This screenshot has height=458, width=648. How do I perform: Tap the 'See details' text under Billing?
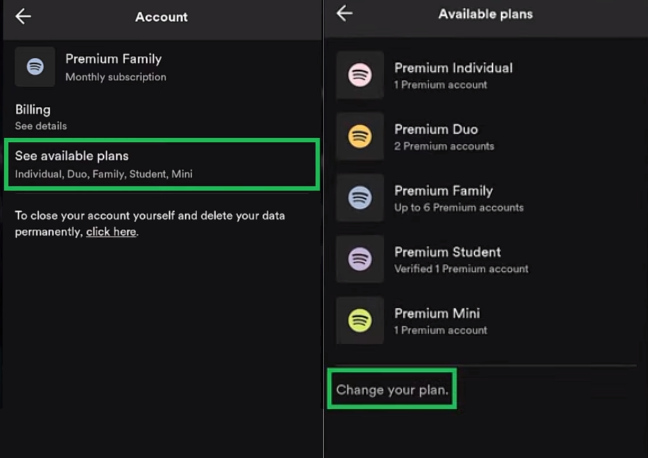pos(41,126)
